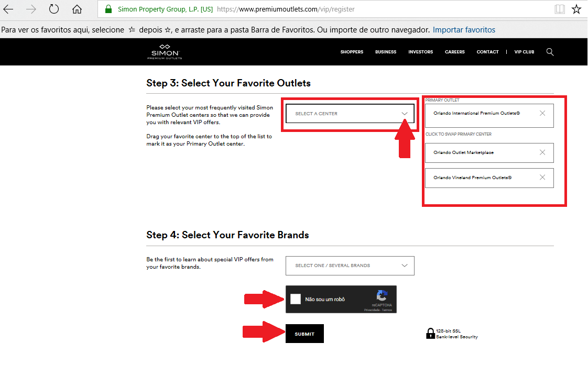Open the site search magnifier icon
Screen dimensions: 588x376
coord(550,52)
